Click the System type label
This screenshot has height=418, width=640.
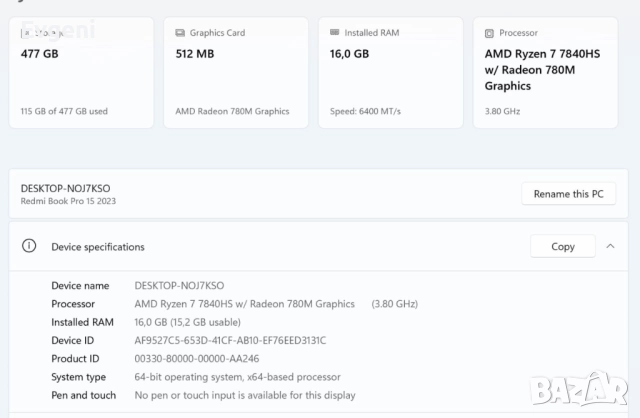tap(78, 377)
